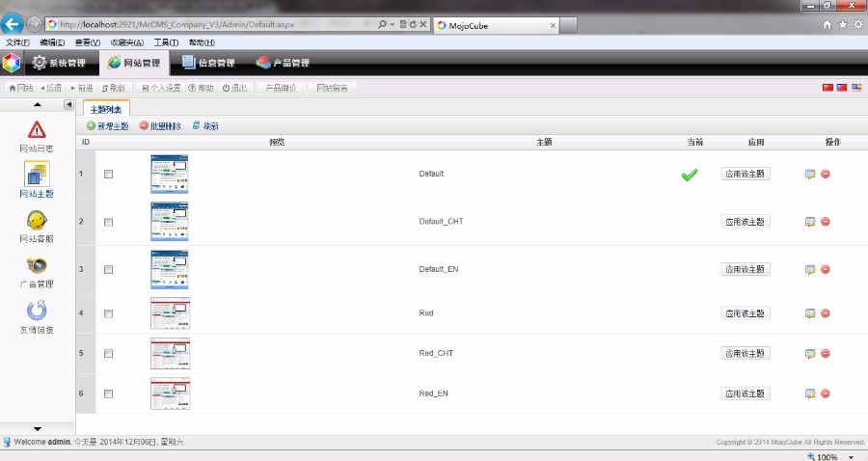Screen dimensions: 868x461
Task: Open the 工具(T) browser menu
Action: (x=166, y=42)
